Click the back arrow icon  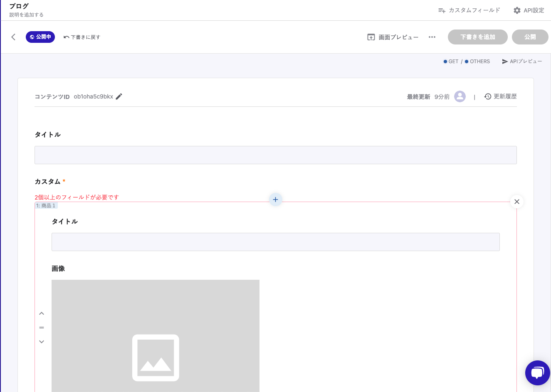click(x=13, y=37)
